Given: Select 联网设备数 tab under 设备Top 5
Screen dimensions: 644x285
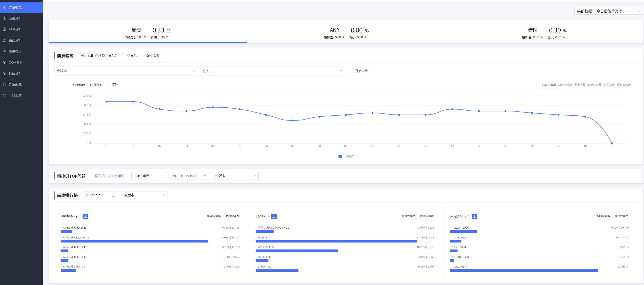Looking at the screenshot, I should [x=427, y=216].
